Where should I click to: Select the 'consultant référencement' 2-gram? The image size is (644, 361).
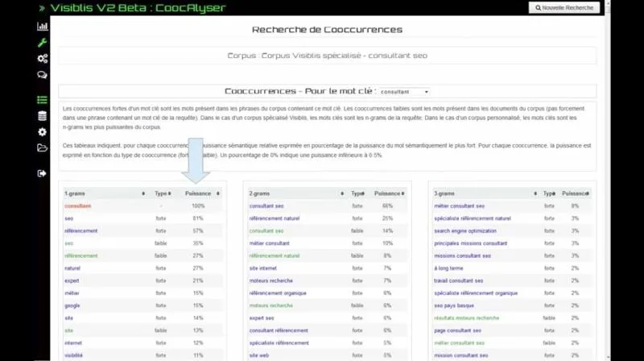tap(279, 330)
